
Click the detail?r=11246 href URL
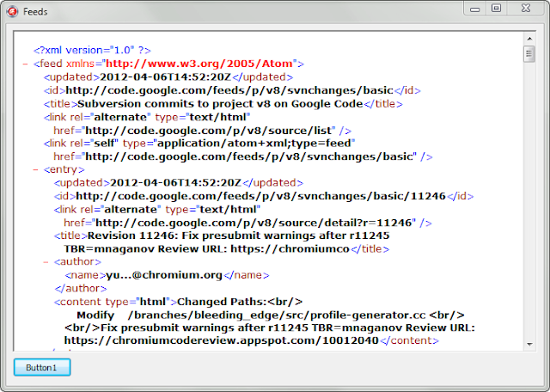(x=254, y=223)
